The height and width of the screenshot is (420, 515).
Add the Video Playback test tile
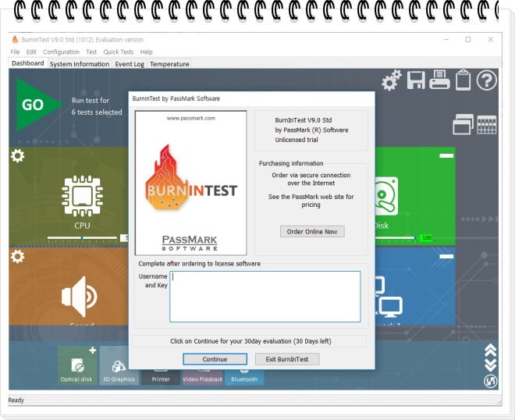[202, 377]
